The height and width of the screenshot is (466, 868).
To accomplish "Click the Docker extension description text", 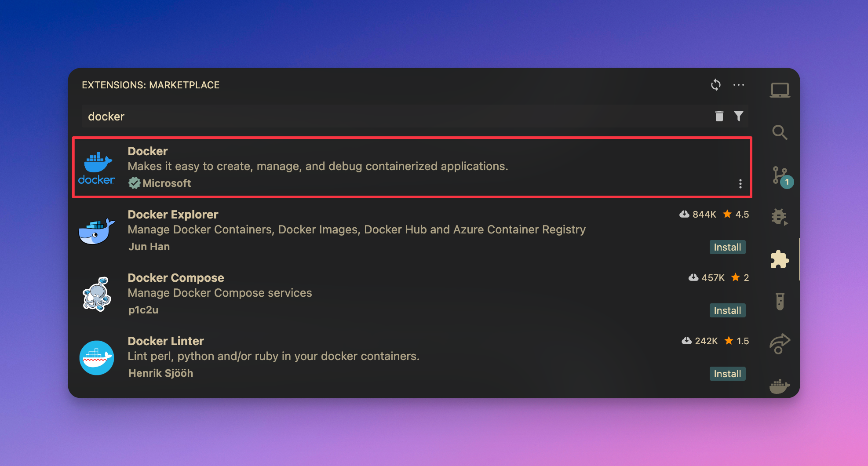I will 318,166.
